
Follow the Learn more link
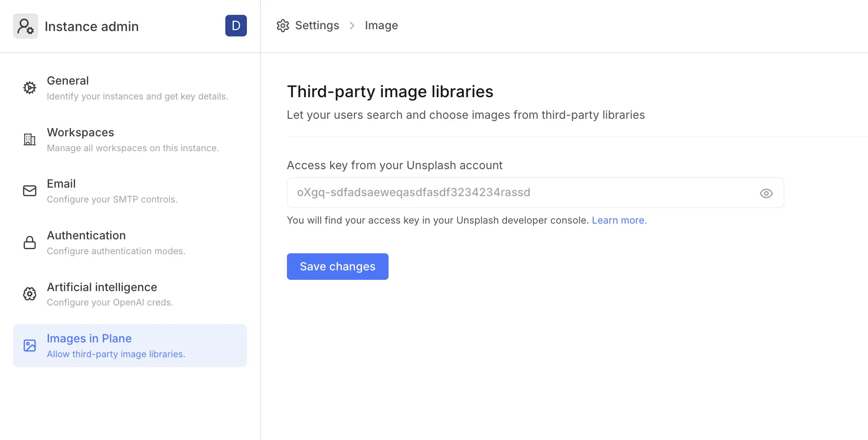[x=619, y=220]
